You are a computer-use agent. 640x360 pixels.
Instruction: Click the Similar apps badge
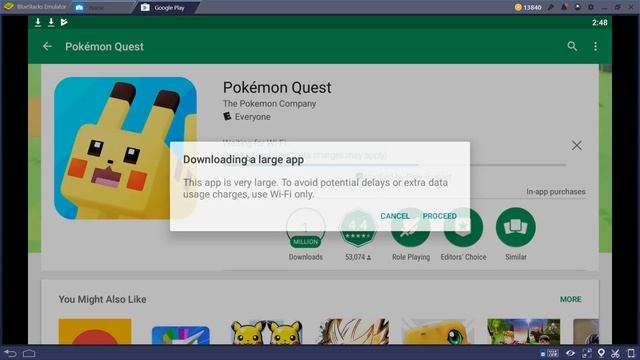[x=516, y=234]
